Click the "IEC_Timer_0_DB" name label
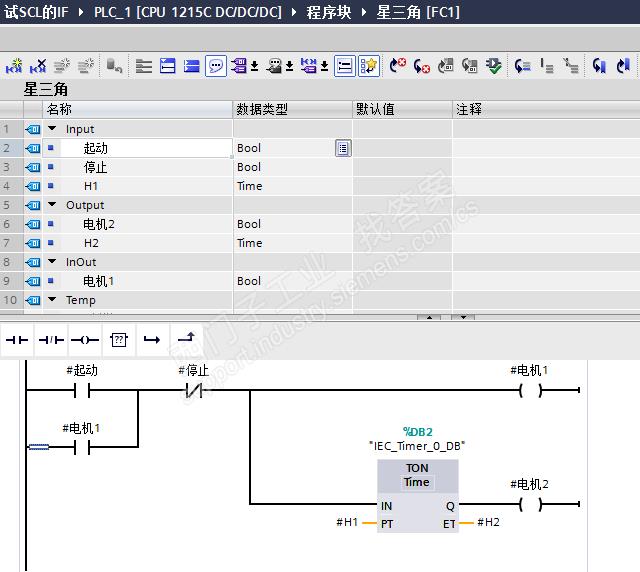Screen dimensions: 640x572 (417, 446)
